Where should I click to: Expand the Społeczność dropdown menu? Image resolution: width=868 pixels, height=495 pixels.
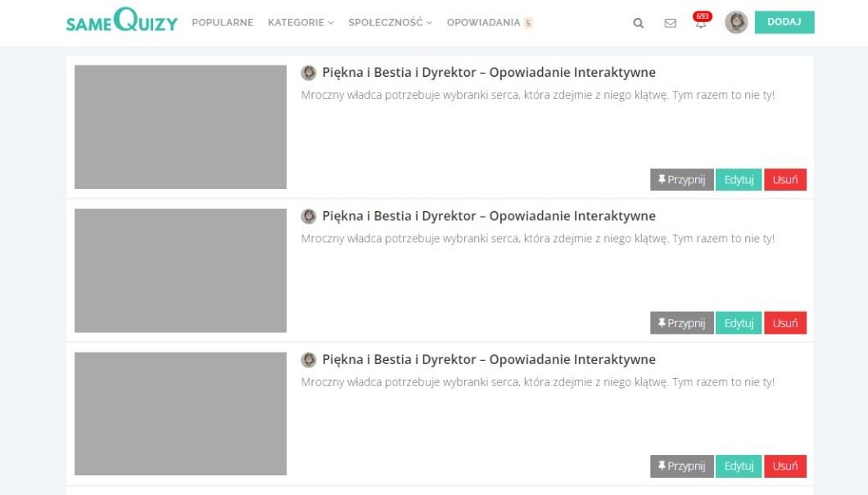(x=390, y=23)
